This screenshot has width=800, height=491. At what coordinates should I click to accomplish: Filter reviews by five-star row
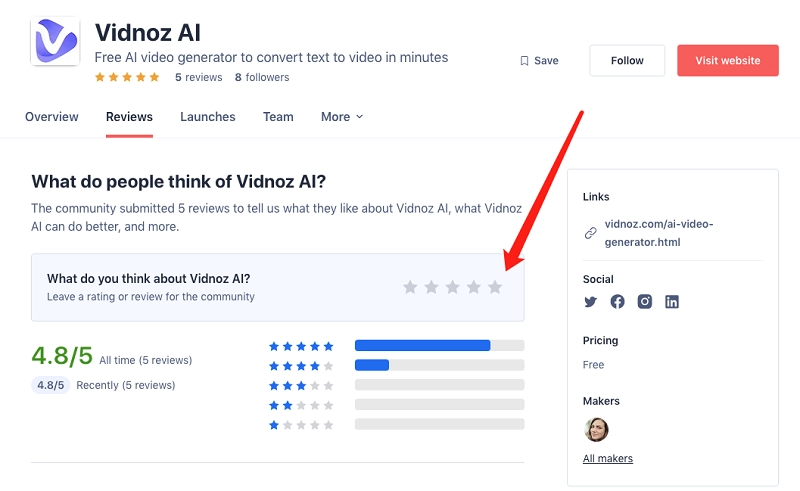pos(301,346)
